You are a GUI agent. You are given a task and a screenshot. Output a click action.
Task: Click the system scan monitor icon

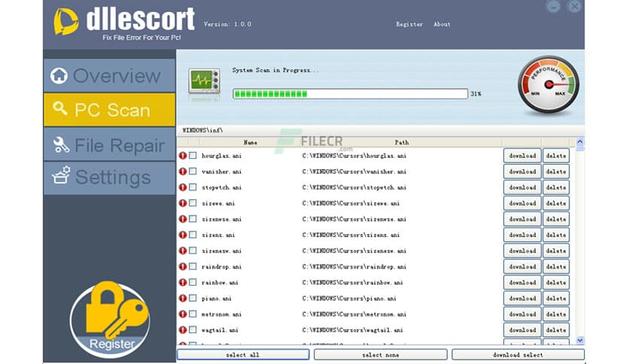click(204, 82)
